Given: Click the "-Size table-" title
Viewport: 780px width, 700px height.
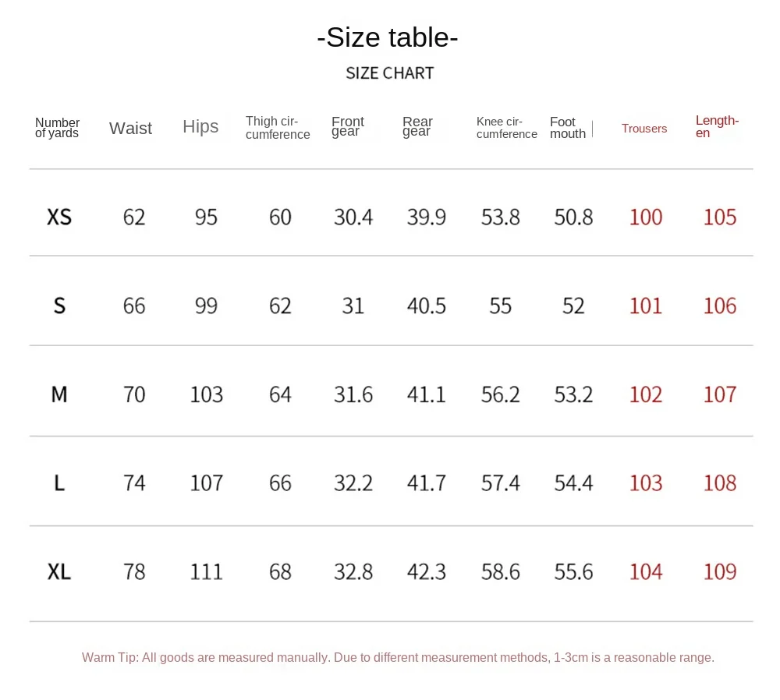Looking at the screenshot, I should [388, 37].
